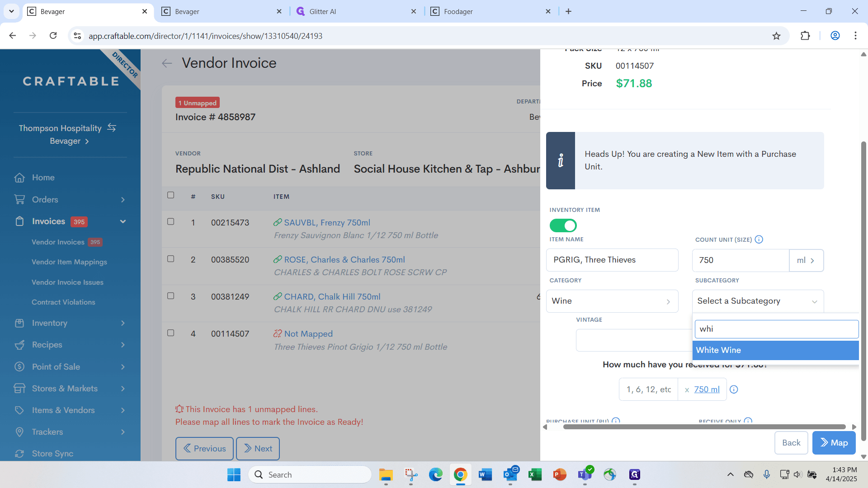Click the Stores & Markets storefront icon
868x488 pixels.
19,388
